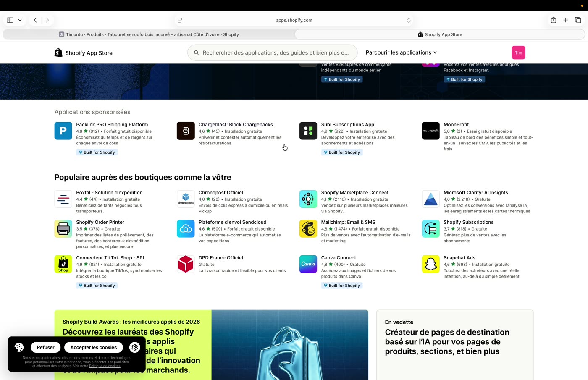The width and height of the screenshot is (588, 380).
Task: Open DPD France Officiel title link
Action: point(221,258)
